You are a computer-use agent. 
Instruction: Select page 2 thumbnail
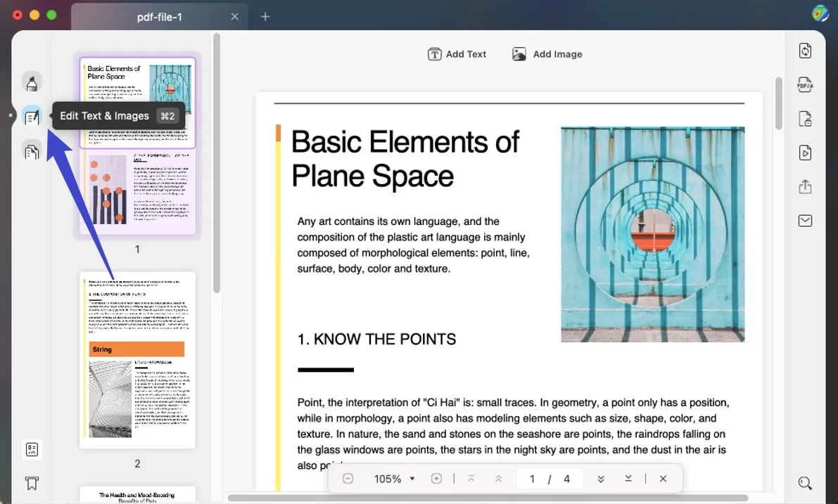tap(137, 360)
